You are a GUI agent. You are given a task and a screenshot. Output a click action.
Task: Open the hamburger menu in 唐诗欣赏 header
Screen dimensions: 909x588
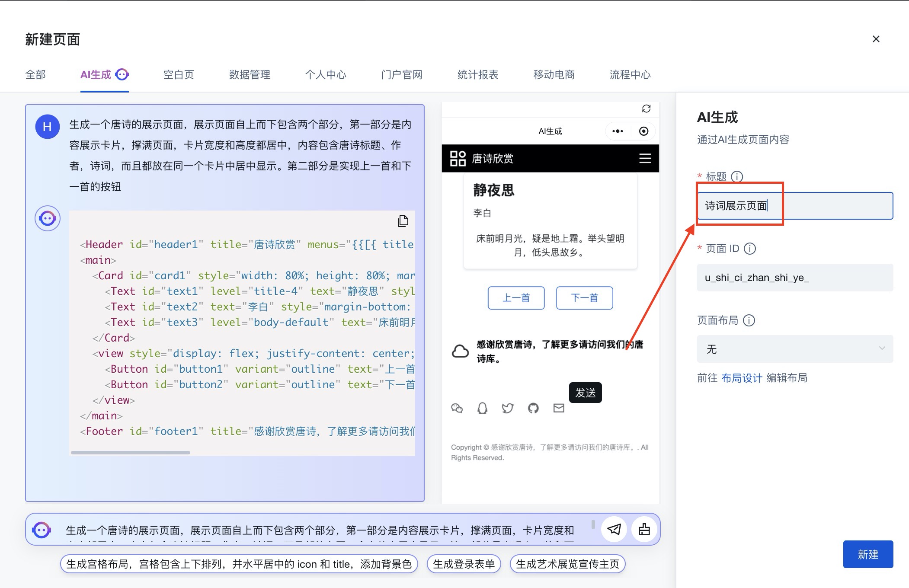tap(645, 158)
